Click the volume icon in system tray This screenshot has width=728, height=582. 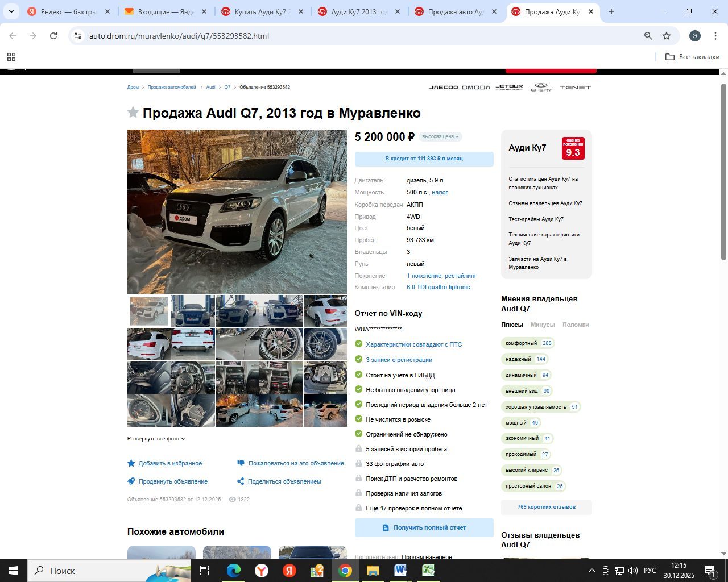coord(633,571)
